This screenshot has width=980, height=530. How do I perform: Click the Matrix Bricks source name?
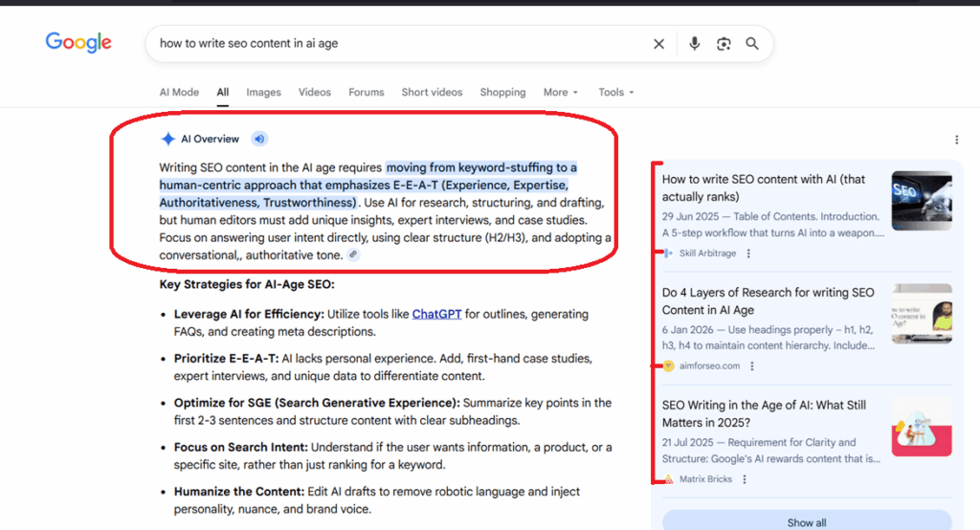(x=705, y=479)
